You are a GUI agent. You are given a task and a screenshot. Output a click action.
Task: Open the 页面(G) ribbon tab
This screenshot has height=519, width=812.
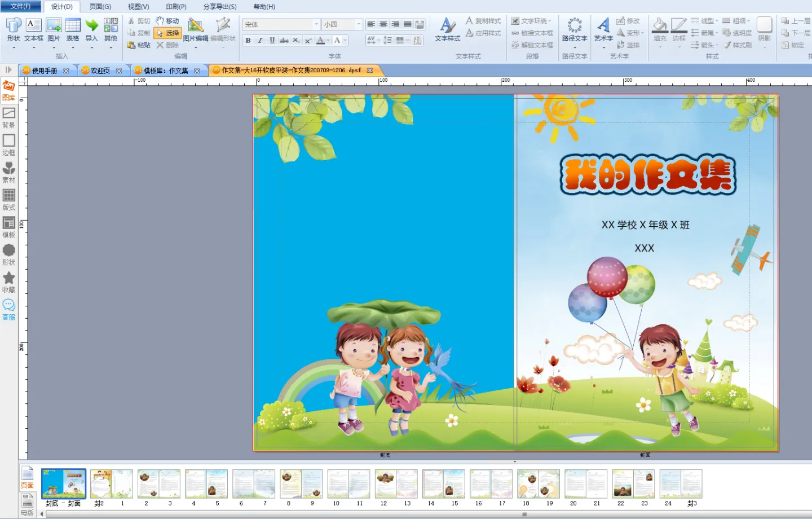click(100, 7)
